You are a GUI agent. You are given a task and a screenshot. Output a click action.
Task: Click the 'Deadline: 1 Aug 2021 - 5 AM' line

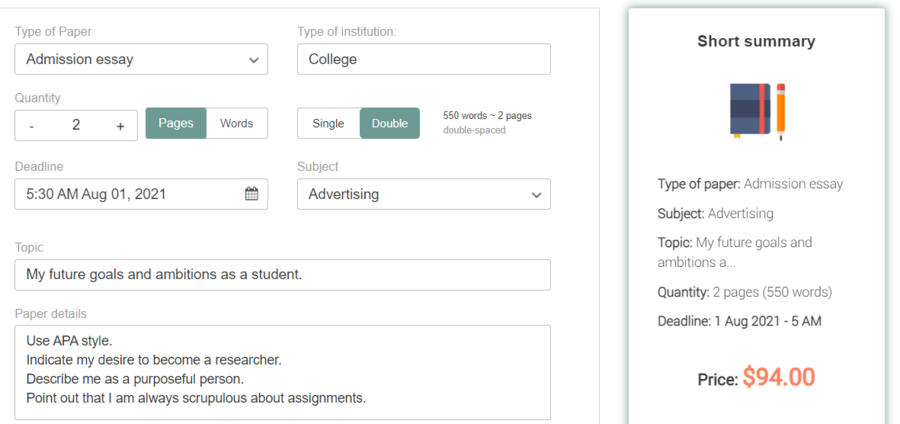click(x=739, y=321)
